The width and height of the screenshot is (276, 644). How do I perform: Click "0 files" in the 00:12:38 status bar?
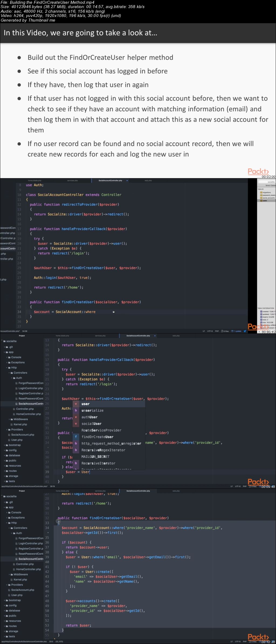click(x=253, y=642)
